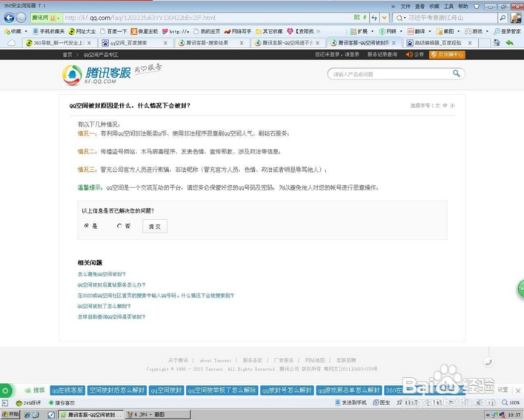This screenshot has height=420, width=524.
Task: Click the 医生 doctor status bar icon
Action: (382, 403)
